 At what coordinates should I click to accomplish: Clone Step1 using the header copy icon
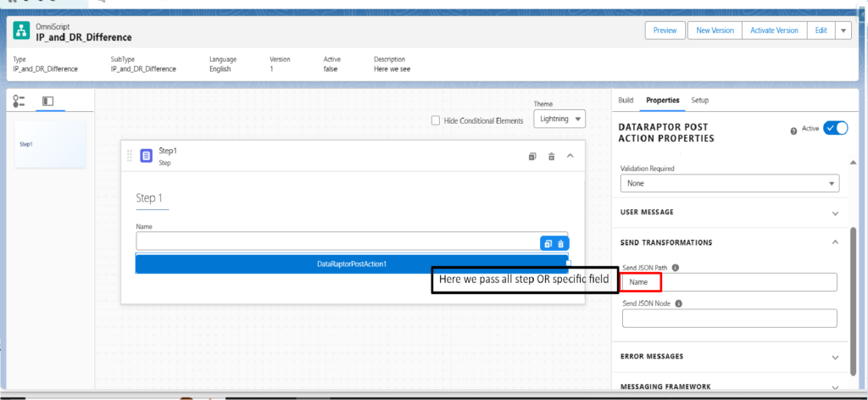(532, 157)
